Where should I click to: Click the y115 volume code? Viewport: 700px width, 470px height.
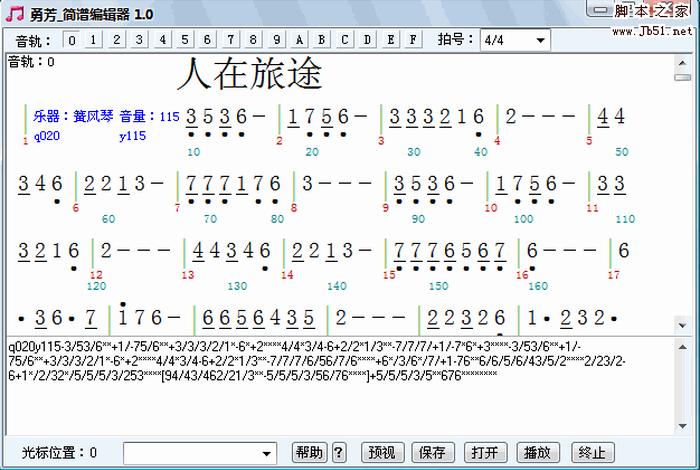133,136
